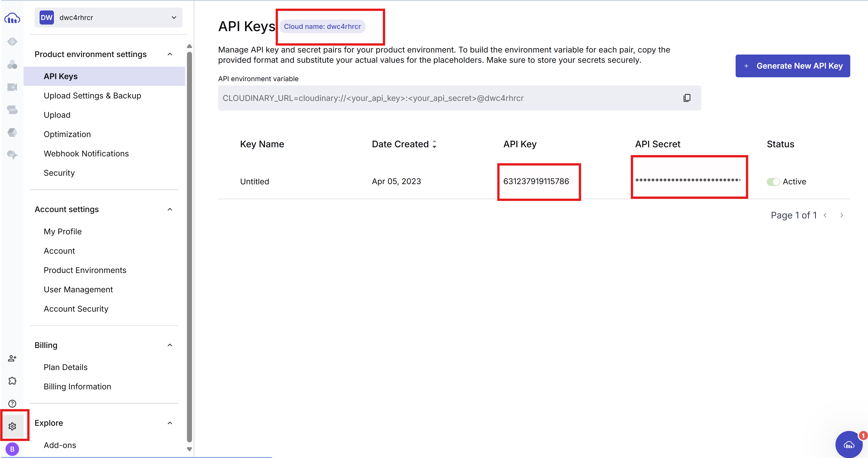Image resolution: width=868 pixels, height=458 pixels.
Task: Open Plan Details page
Action: point(66,367)
